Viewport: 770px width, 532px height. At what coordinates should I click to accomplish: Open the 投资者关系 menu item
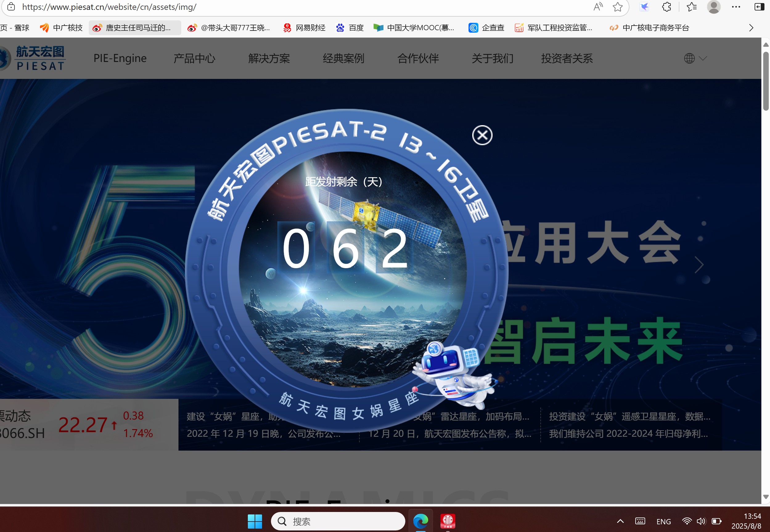(567, 58)
